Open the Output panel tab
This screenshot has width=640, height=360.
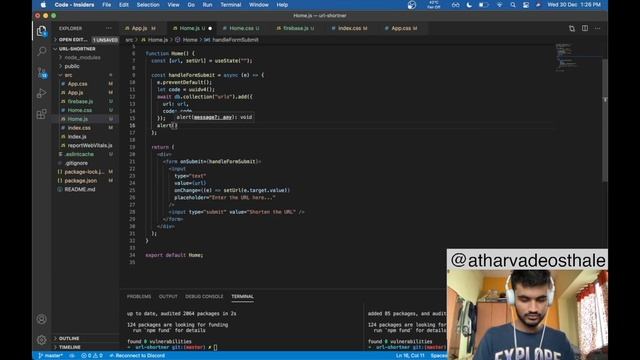[168, 297]
